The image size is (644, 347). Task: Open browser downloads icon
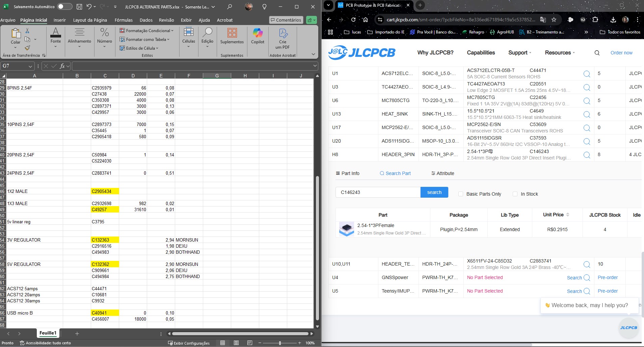(613, 20)
